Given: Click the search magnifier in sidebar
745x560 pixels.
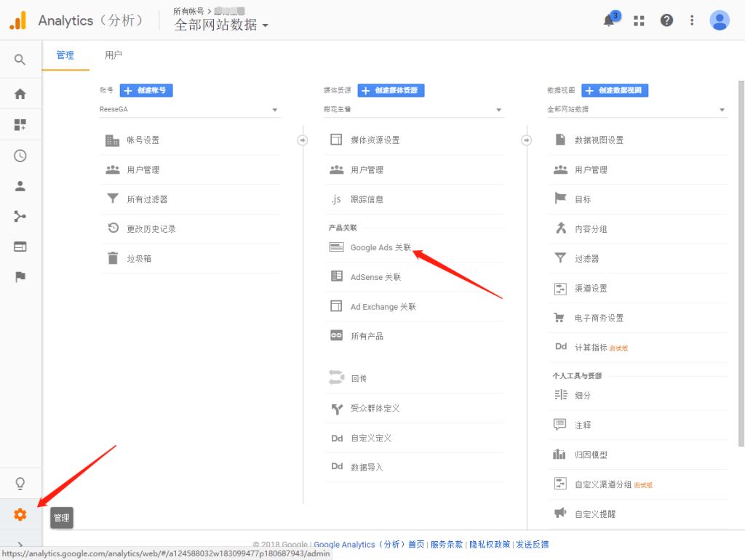Looking at the screenshot, I should (x=20, y=60).
